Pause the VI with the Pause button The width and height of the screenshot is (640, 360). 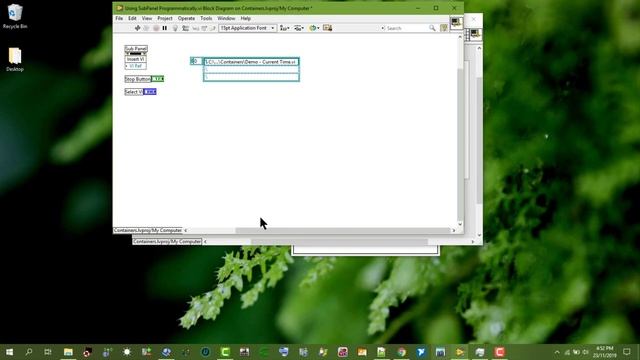[x=165, y=28]
